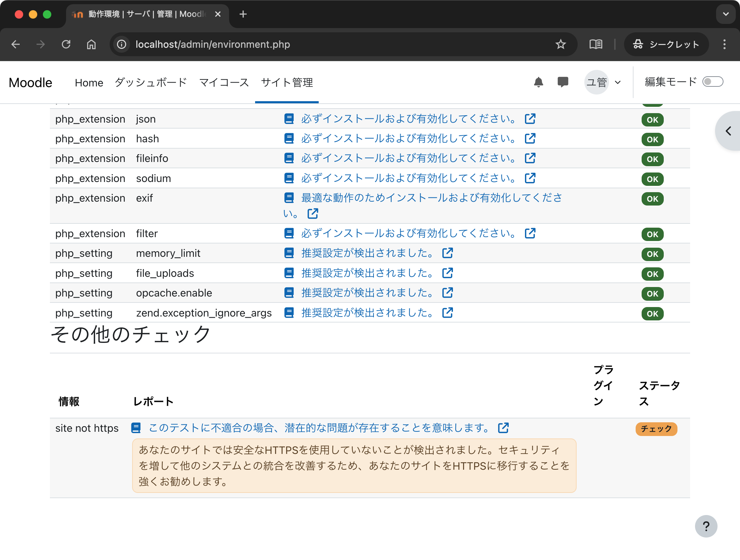Image resolution: width=740 pixels, height=560 pixels.
Task: Click the book icon in memory_limit row
Action: click(x=289, y=253)
